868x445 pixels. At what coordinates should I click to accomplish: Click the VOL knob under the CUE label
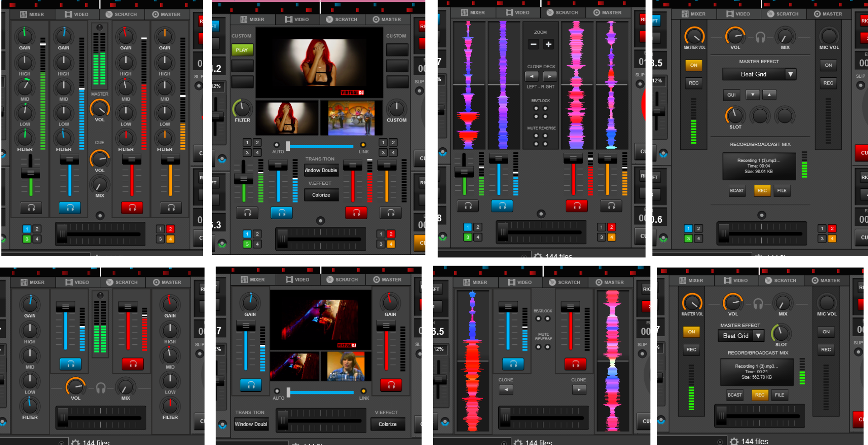pyautogui.click(x=99, y=159)
